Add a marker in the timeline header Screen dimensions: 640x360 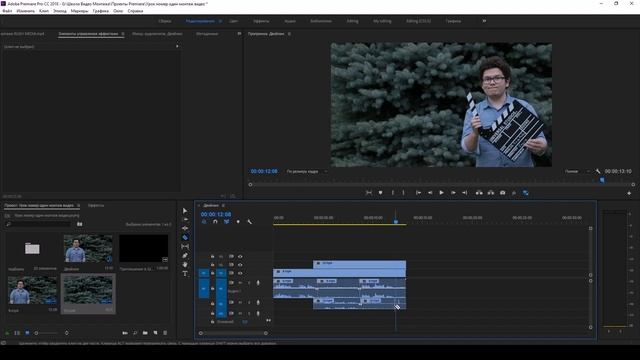point(238,222)
